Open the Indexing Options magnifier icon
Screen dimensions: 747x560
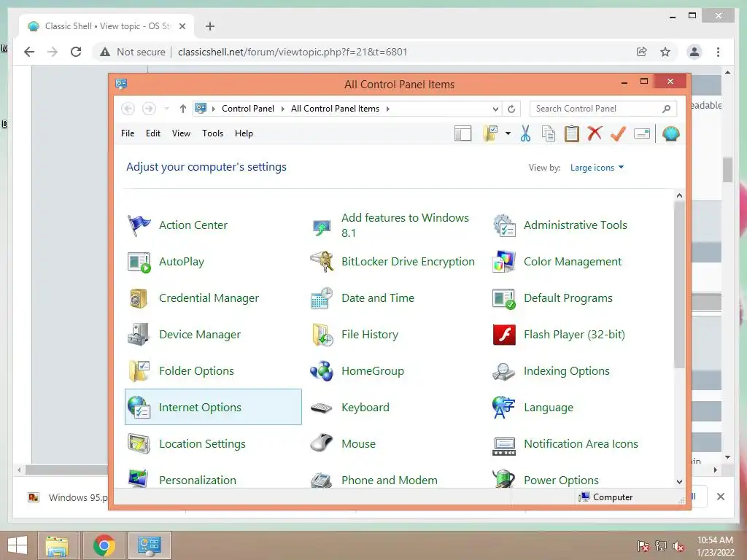point(504,371)
